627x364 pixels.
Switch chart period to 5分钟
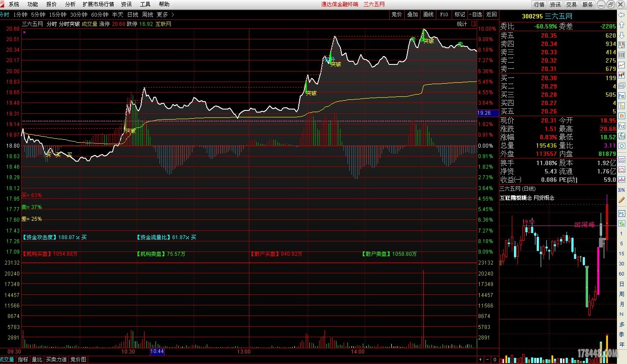click(x=38, y=14)
